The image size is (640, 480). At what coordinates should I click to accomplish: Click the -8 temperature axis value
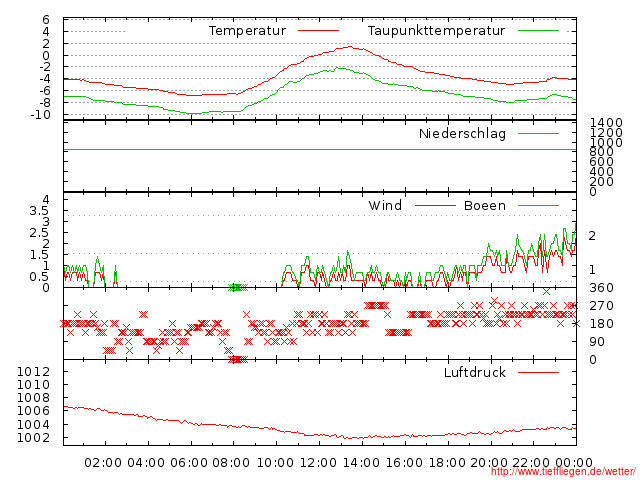pos(44,103)
